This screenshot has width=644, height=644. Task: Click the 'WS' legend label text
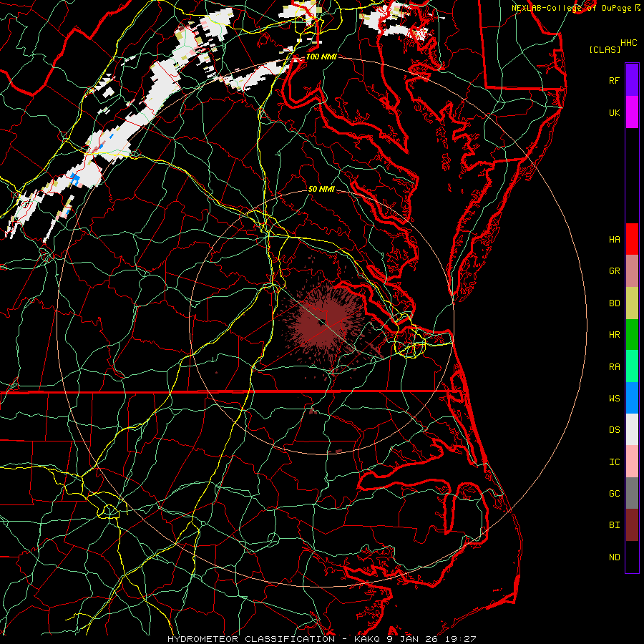point(614,399)
